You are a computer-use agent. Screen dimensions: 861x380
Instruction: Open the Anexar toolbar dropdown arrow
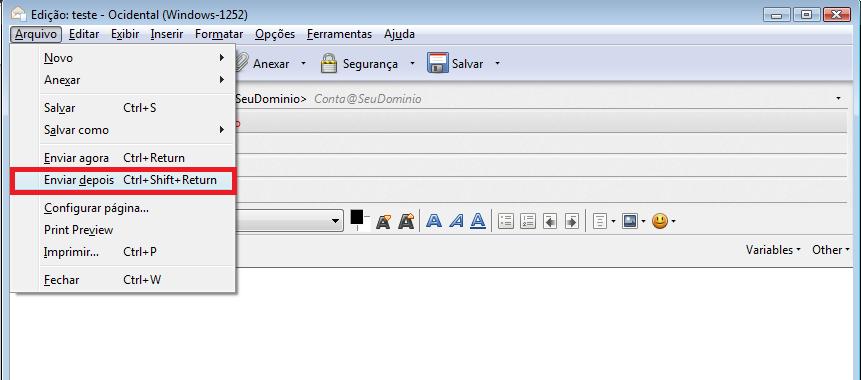(x=303, y=64)
